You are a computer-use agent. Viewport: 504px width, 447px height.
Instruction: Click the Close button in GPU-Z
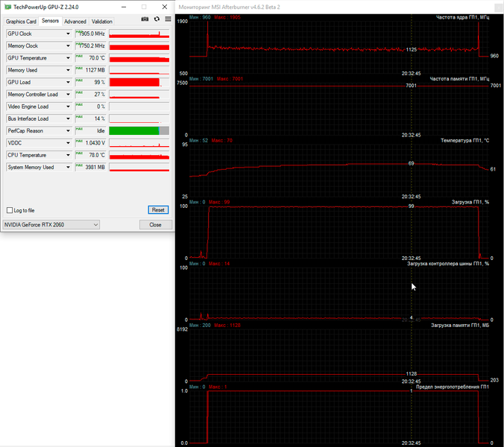tap(156, 225)
